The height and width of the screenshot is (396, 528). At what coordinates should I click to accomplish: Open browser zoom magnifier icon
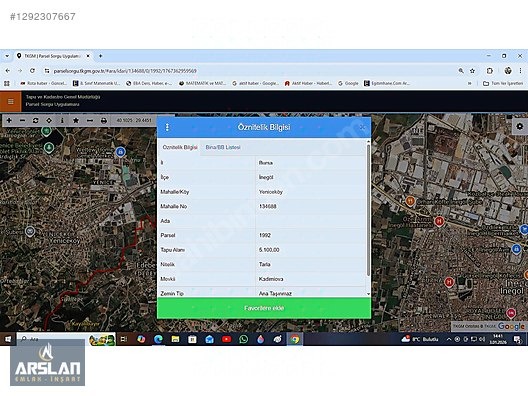461,71
